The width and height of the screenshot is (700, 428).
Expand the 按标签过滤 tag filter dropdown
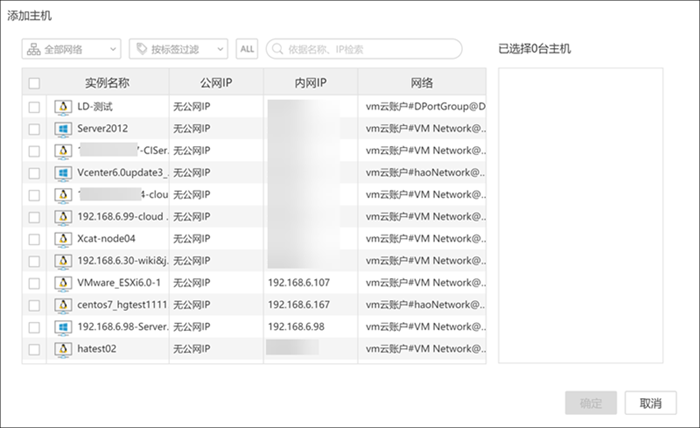[x=178, y=49]
